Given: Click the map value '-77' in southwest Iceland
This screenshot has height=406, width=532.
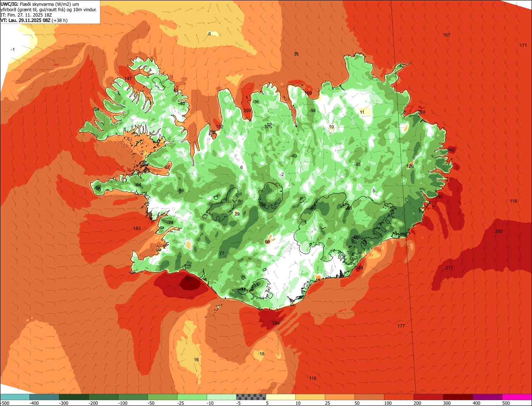Looking at the screenshot, I should (x=221, y=253).
